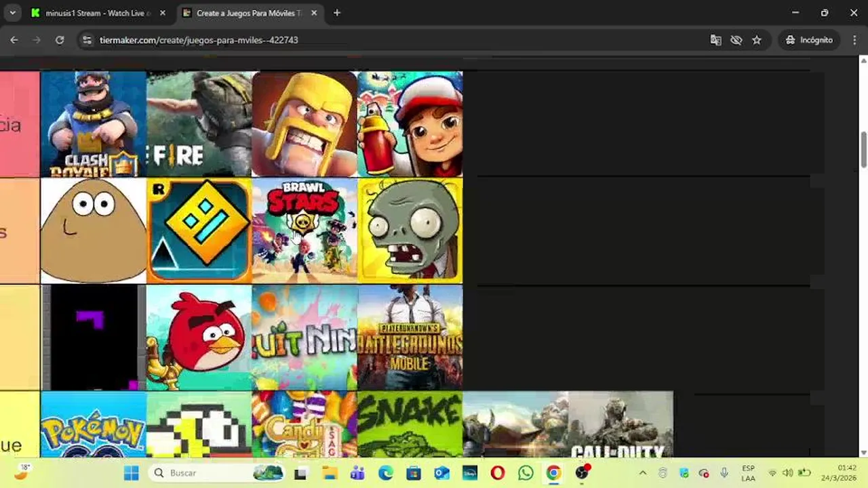The image size is (868, 488).
Task: Open the volume speaker tray icon
Action: 787,473
